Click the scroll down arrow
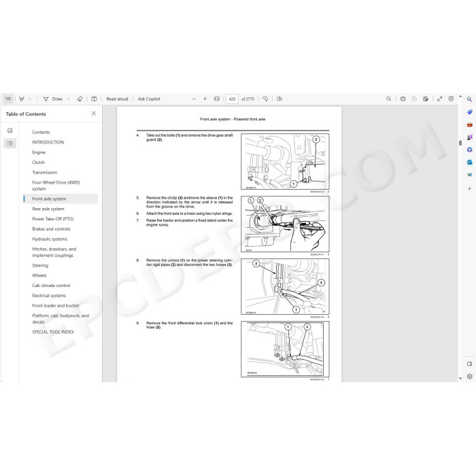Viewport: 476px width, 476px height. [460, 379]
